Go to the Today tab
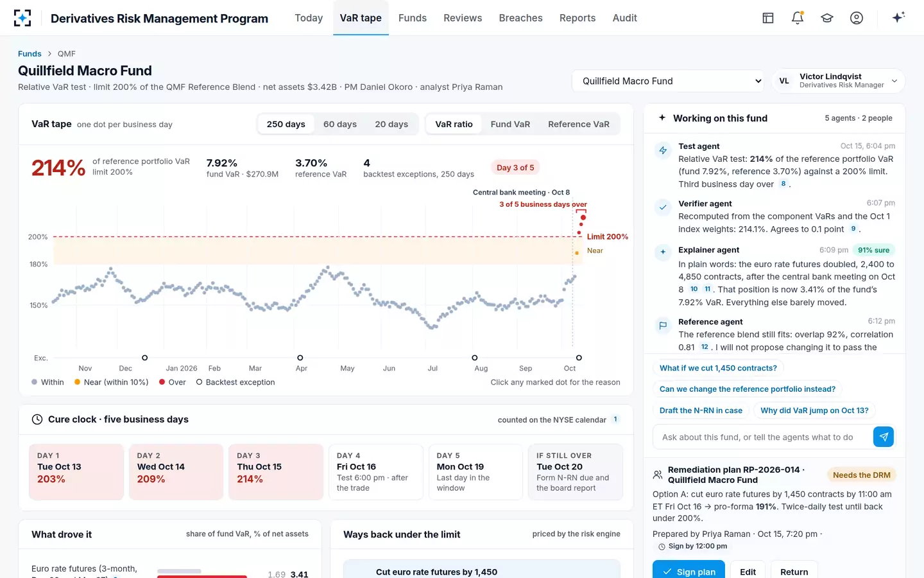The image size is (924, 578). coord(309,18)
